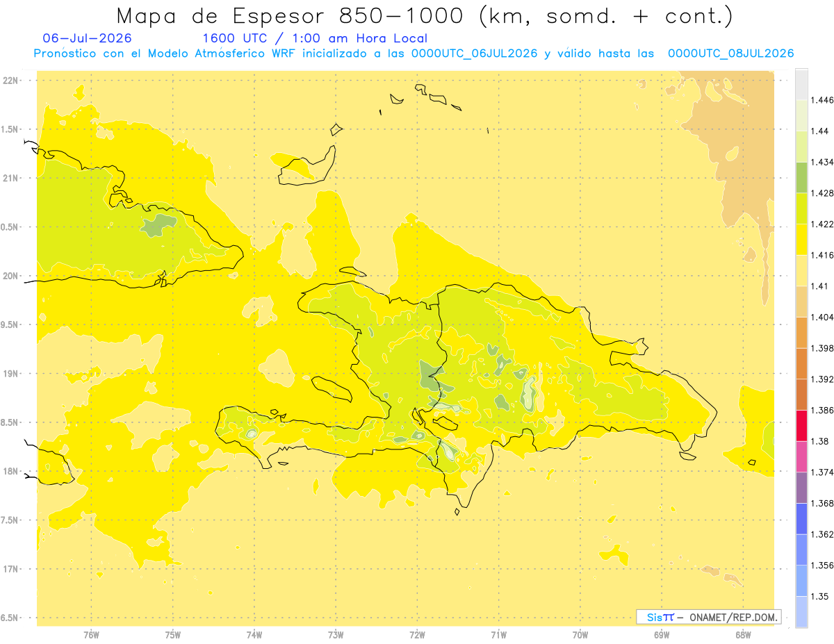Click the '1.392' colorbar value

[824, 379]
